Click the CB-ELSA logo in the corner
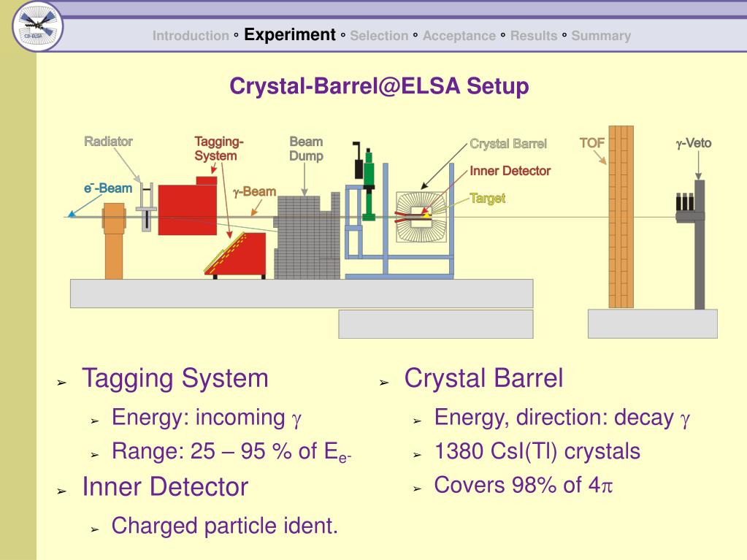This screenshot has height=560, width=747. tap(38, 26)
